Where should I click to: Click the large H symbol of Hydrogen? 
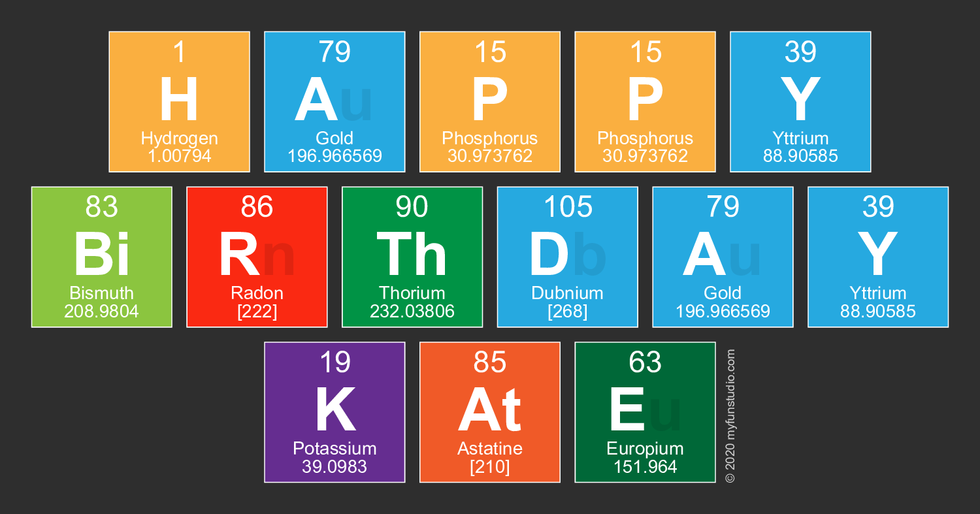pos(179,100)
